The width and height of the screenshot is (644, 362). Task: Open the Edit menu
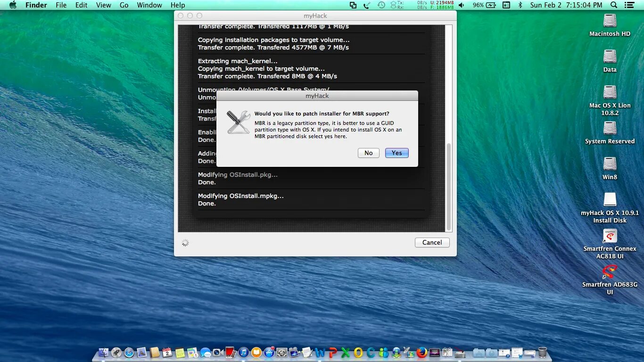click(x=82, y=5)
